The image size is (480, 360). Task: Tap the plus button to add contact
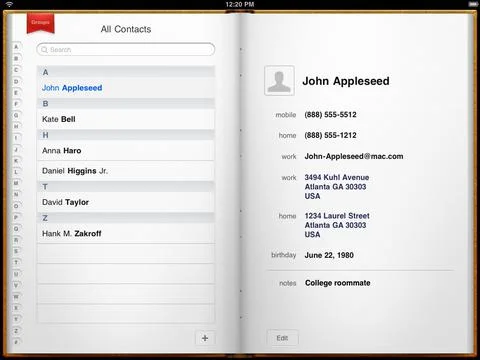click(x=205, y=338)
